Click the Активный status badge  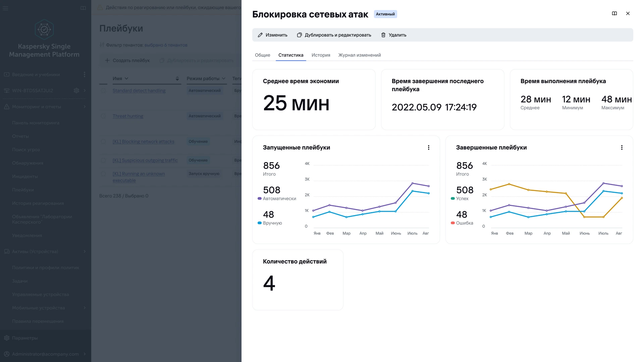(x=385, y=14)
